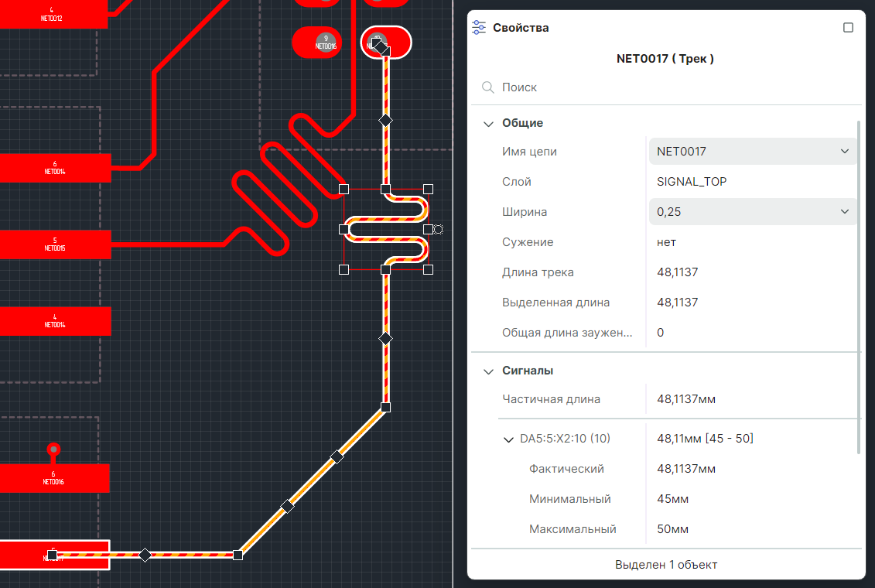Select the top-left meander bounding handle
Image resolution: width=875 pixels, height=588 pixels.
[344, 189]
